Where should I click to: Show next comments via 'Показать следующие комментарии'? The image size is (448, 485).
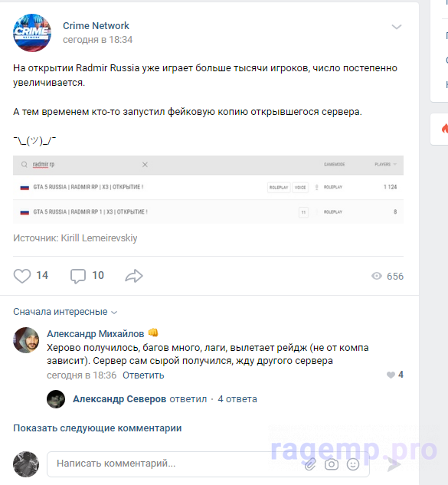pyautogui.click(x=97, y=428)
